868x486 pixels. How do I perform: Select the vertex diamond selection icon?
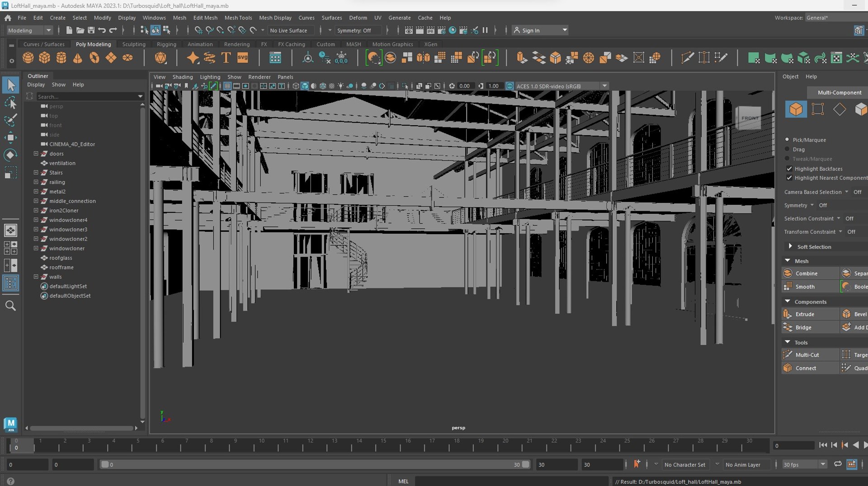pyautogui.click(x=840, y=109)
